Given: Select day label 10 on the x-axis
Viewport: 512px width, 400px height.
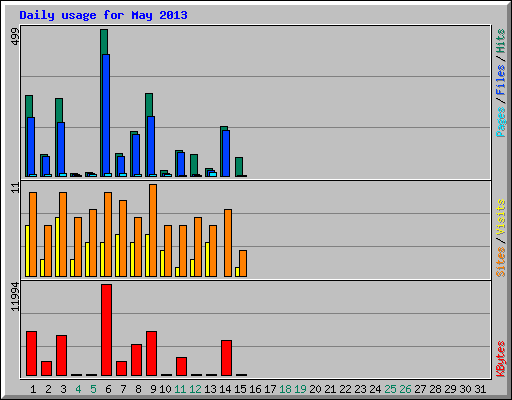Looking at the screenshot, I should tap(165, 389).
